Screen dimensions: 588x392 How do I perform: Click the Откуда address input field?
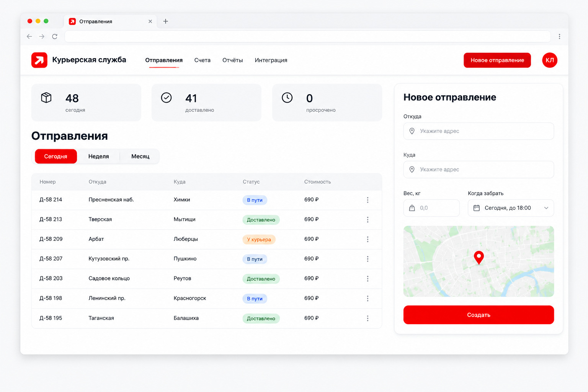click(x=479, y=131)
